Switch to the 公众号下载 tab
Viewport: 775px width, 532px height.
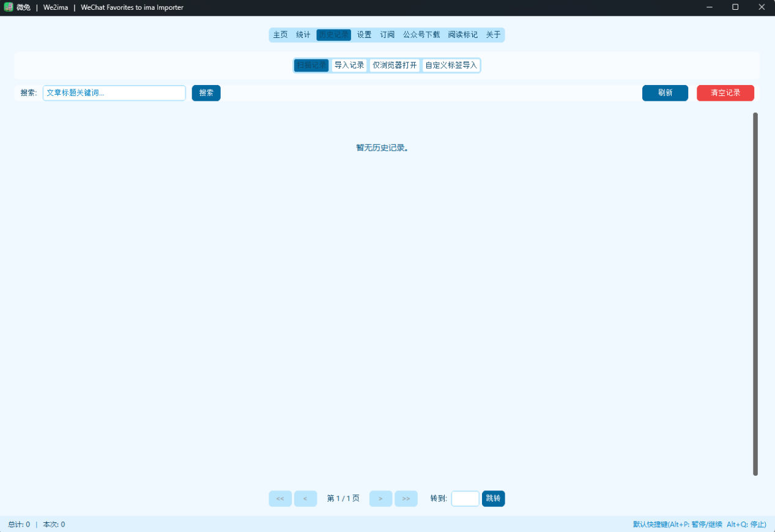[x=421, y=35]
